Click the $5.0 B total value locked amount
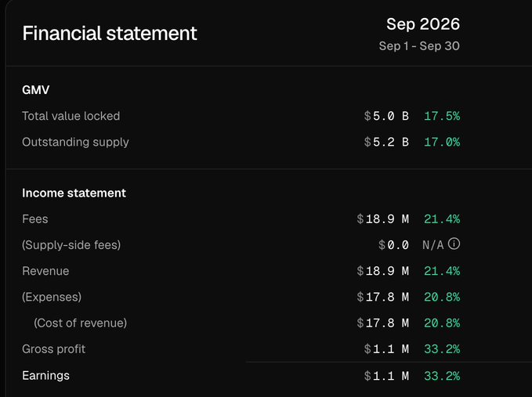 point(386,116)
